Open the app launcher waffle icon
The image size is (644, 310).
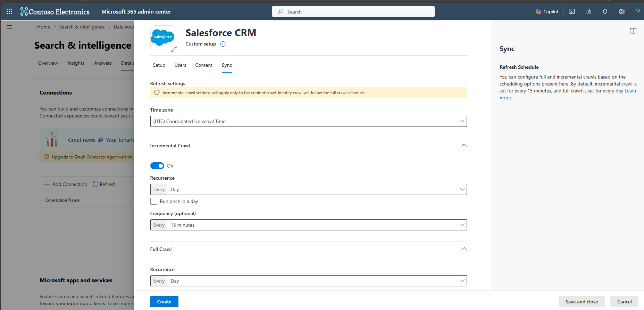click(x=9, y=11)
